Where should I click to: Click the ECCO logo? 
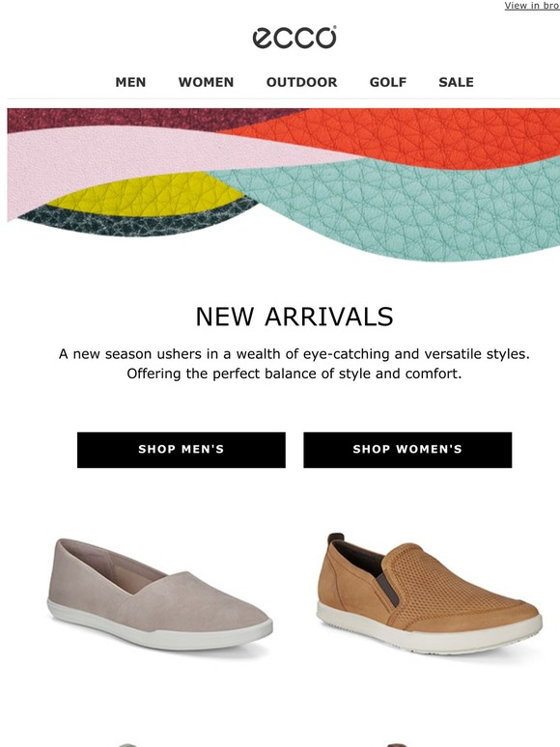[294, 38]
